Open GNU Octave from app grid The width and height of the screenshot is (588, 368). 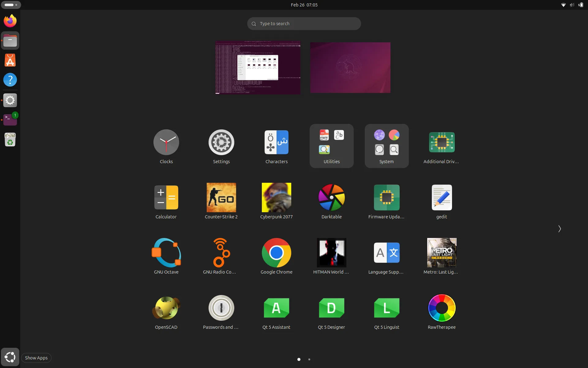166,253
